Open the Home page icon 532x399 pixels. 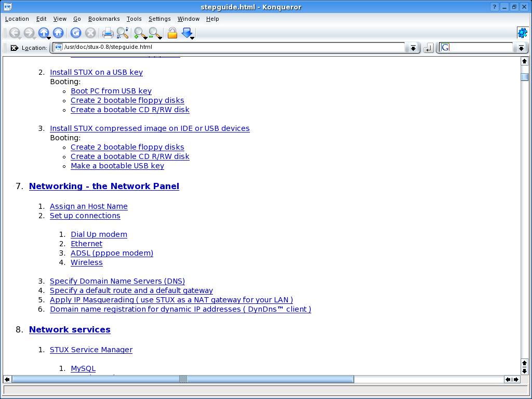point(58,33)
